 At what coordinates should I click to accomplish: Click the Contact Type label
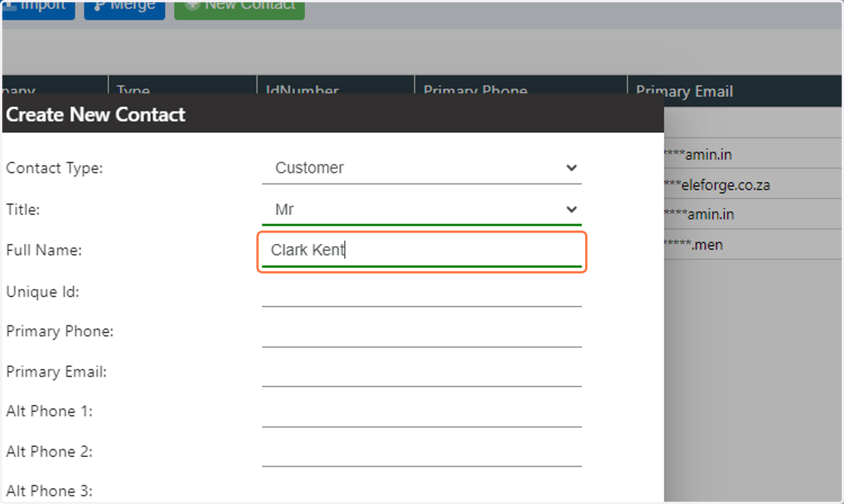point(54,169)
